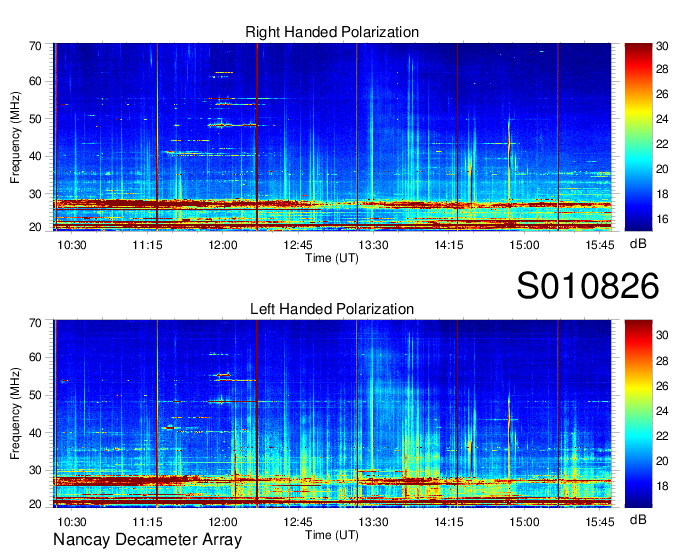Click the 12:00 tick under Right Handed plot

[223, 245]
